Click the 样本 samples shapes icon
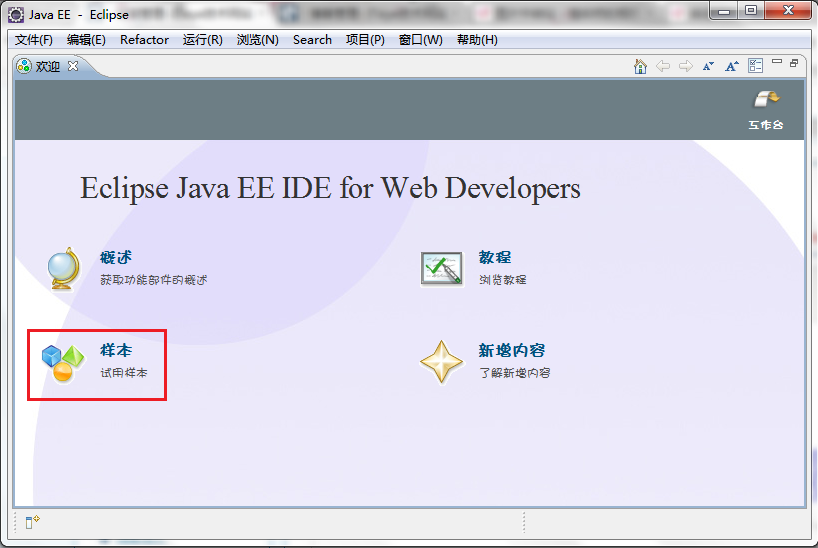This screenshot has height=548, width=818. coord(63,363)
